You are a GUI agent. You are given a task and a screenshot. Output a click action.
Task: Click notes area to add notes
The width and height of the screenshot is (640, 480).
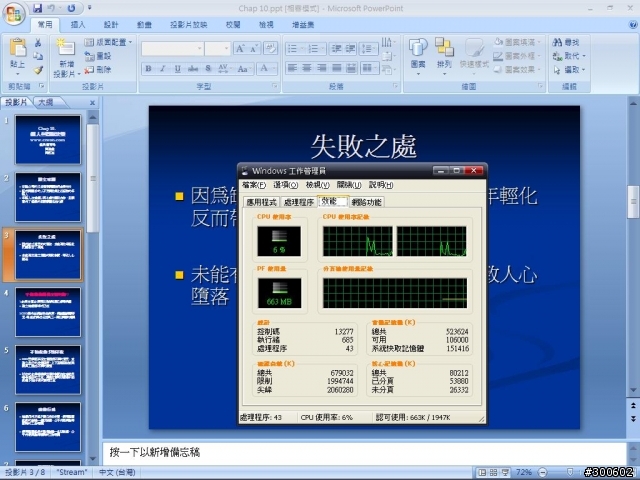pos(364,452)
